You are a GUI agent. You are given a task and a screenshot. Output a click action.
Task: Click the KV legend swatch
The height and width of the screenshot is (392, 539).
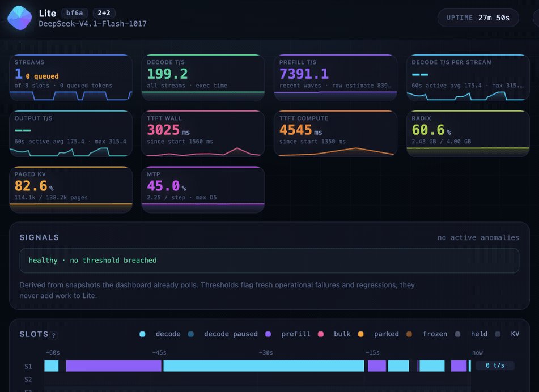tap(498, 334)
